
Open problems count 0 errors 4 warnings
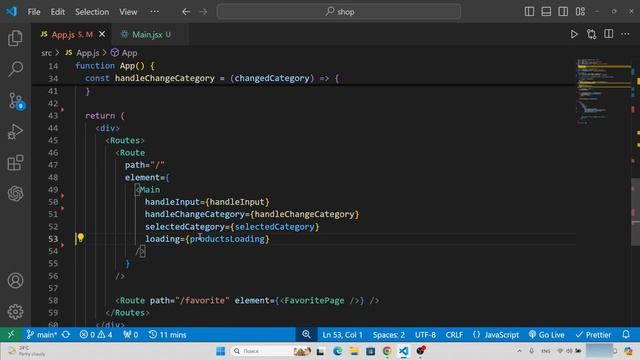click(96, 335)
